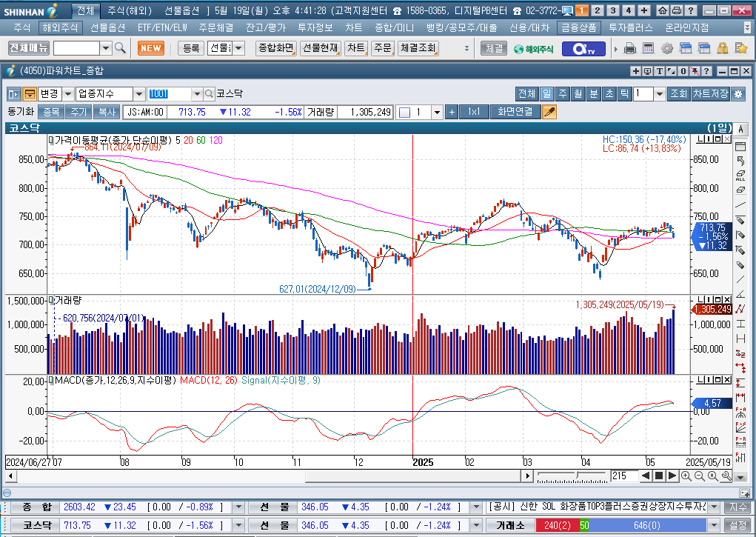The height and width of the screenshot is (537, 756).
Task: Click the orange pen drawing-mode icon
Action: pyautogui.click(x=549, y=112)
